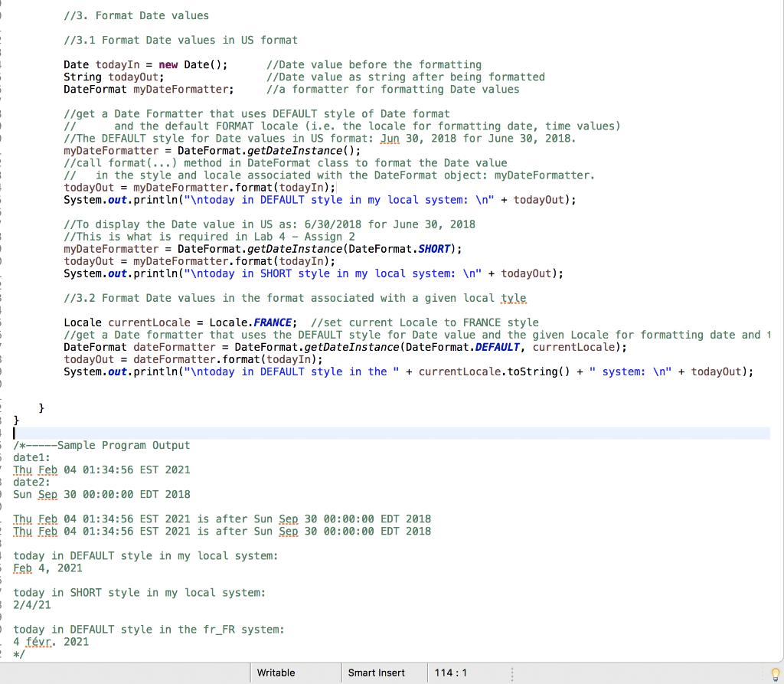784x684 pixels.
Task: Click the gutter beside the Date todayIn line
Action: (x=5, y=64)
